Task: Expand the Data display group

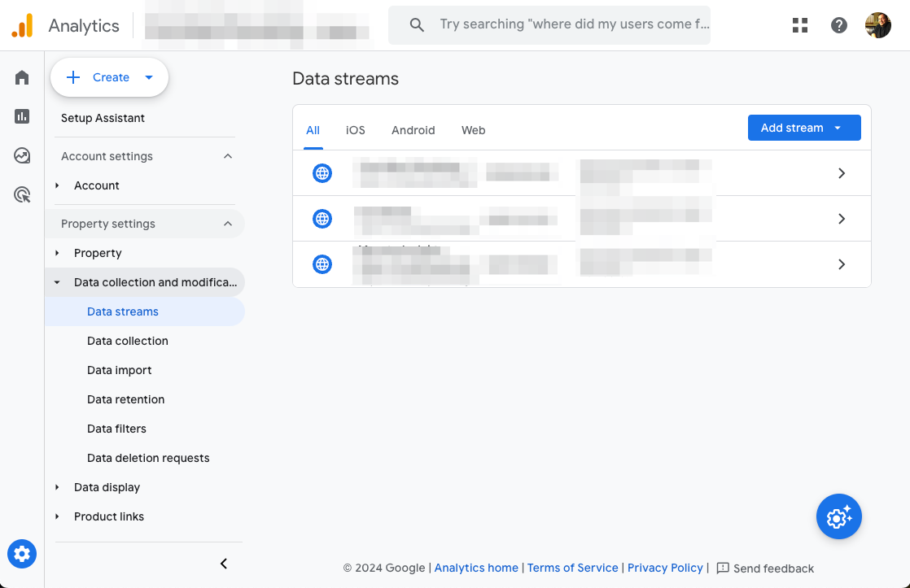Action: click(x=57, y=487)
